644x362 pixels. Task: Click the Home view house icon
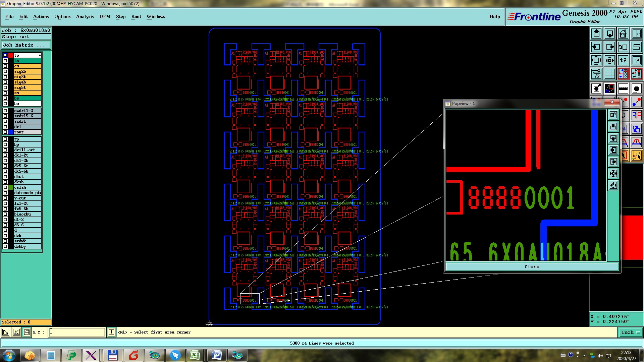[623, 34]
